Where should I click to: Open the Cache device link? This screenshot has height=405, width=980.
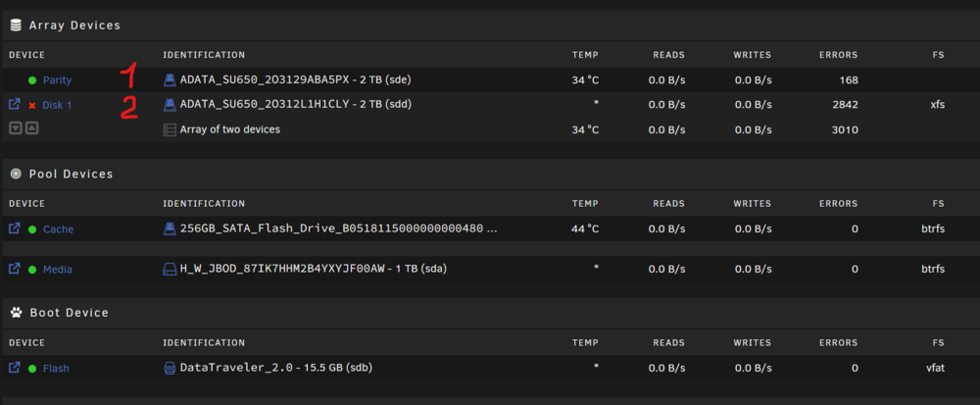point(58,229)
